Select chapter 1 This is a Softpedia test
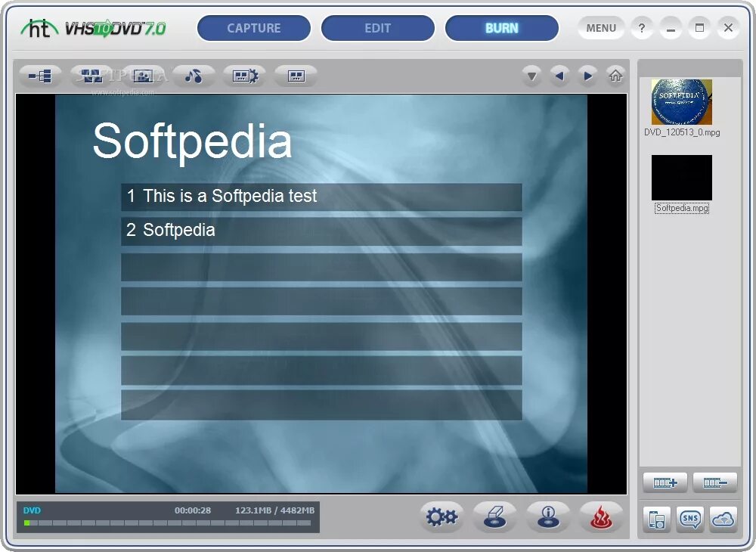This screenshot has width=756, height=552. (x=321, y=197)
